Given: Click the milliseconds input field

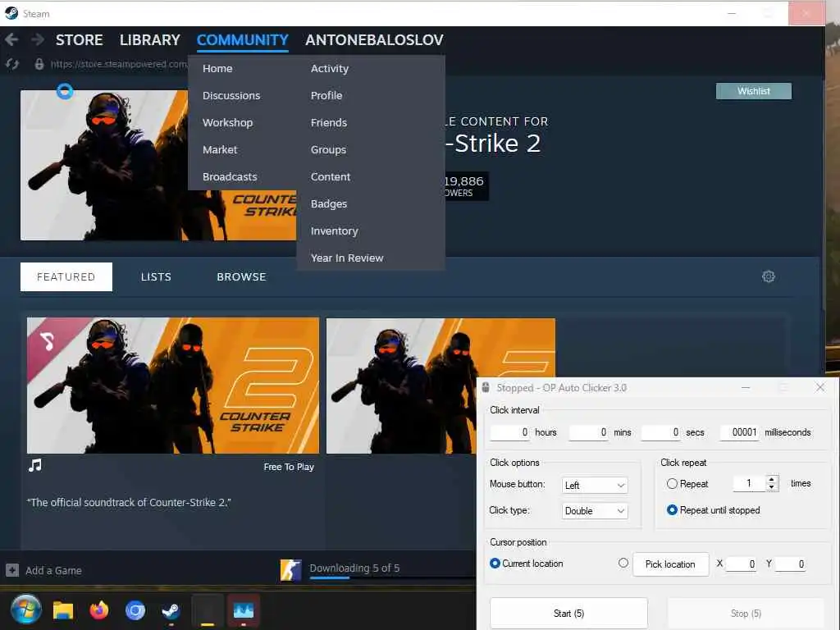Looking at the screenshot, I should (x=739, y=432).
